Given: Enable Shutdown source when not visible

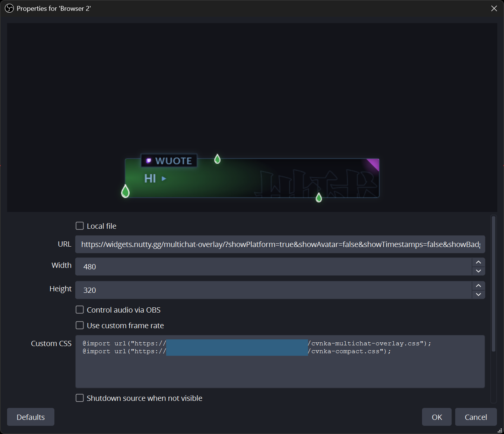Looking at the screenshot, I should point(80,398).
